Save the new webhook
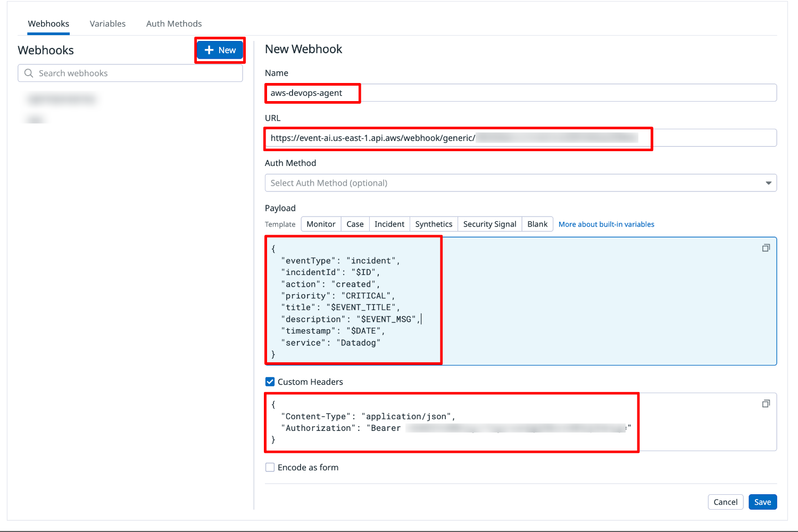798x532 pixels. [x=762, y=502]
